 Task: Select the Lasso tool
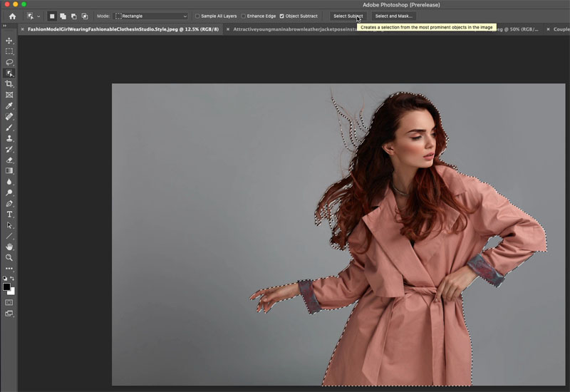pyautogui.click(x=9, y=62)
